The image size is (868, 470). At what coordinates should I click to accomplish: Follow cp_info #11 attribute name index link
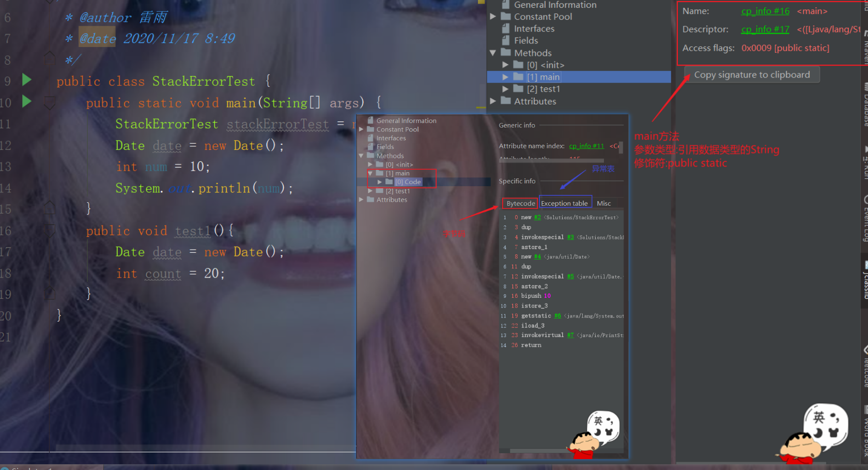[586, 146]
